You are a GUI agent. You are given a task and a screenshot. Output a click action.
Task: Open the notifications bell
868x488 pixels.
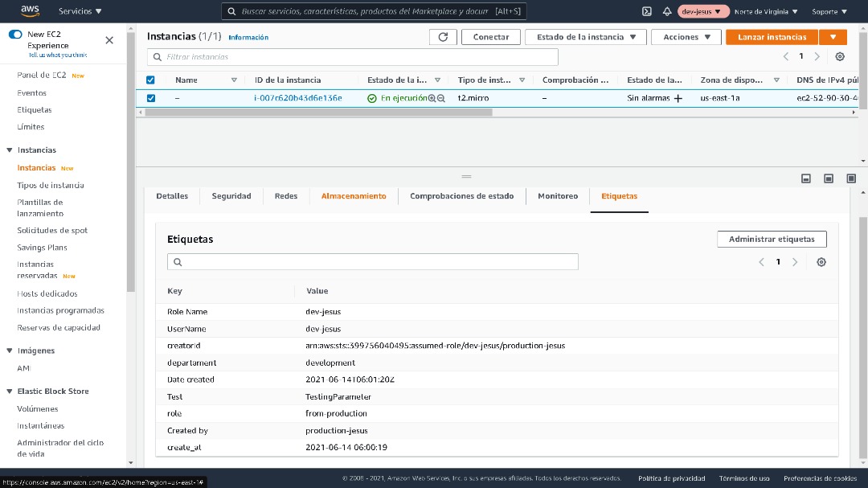pyautogui.click(x=667, y=11)
